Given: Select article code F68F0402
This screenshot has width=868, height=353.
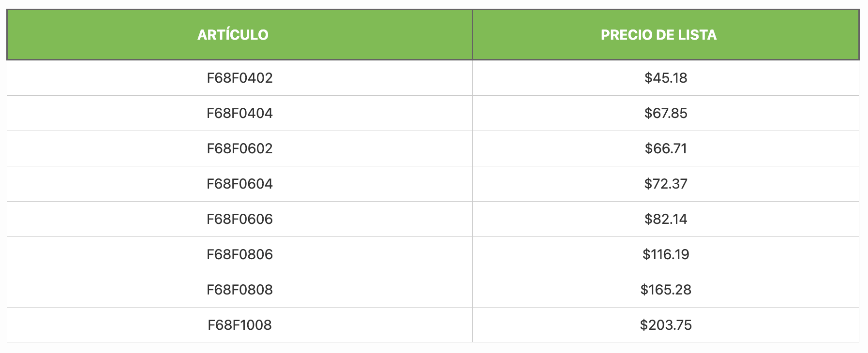Looking at the screenshot, I should click(x=239, y=78).
